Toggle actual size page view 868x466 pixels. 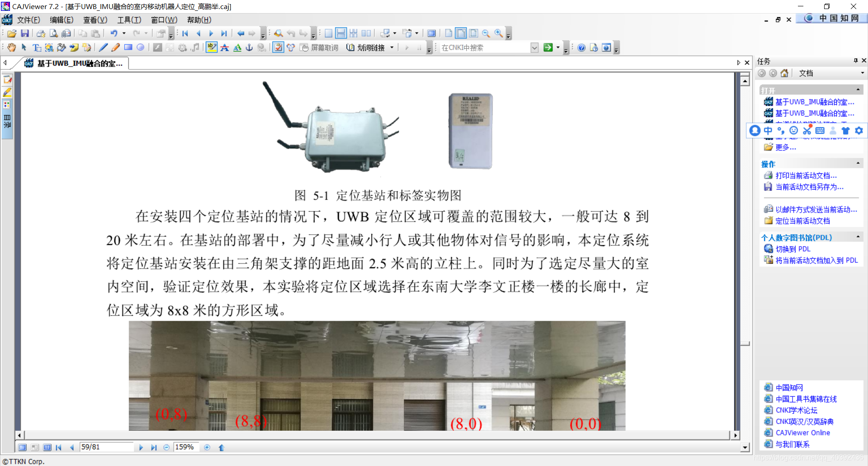point(448,33)
